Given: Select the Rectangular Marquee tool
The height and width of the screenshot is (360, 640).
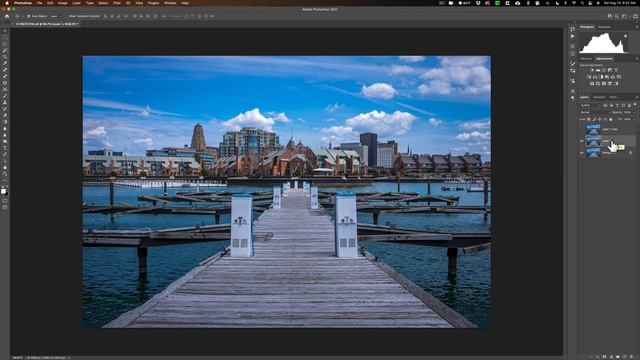Looking at the screenshot, I should 5,37.
